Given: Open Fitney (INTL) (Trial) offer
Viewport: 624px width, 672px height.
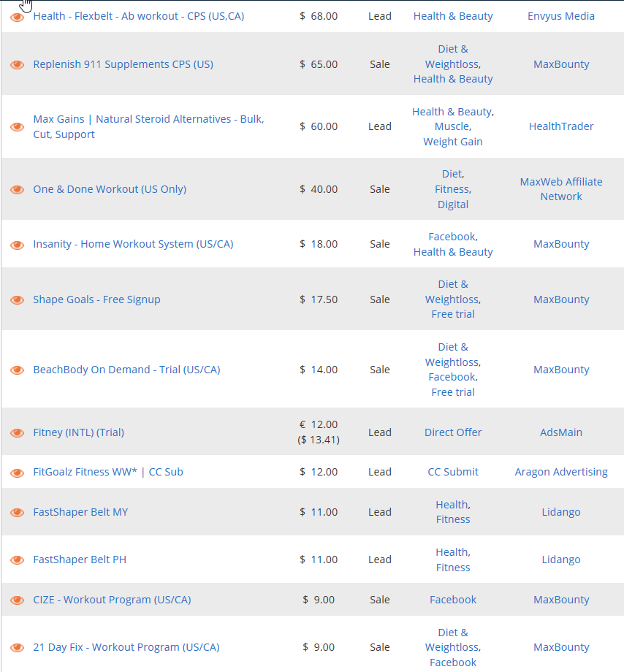Looking at the screenshot, I should (79, 432).
